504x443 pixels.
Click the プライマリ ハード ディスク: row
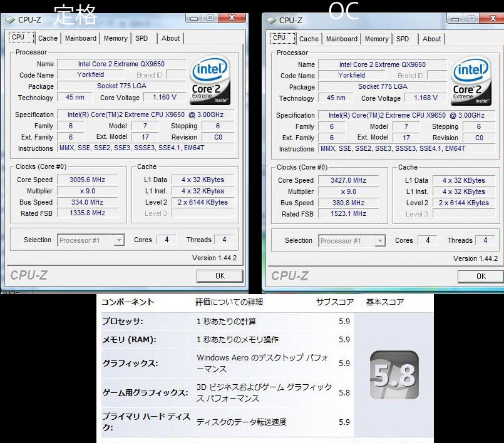point(227,422)
